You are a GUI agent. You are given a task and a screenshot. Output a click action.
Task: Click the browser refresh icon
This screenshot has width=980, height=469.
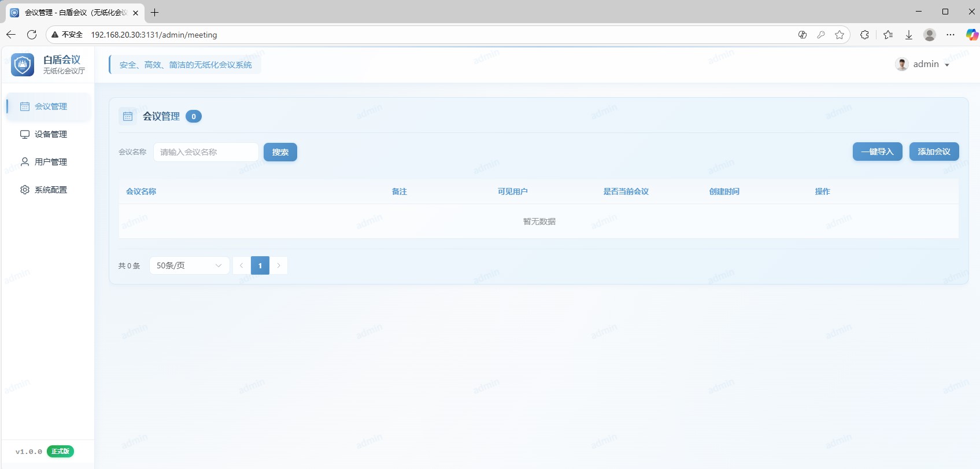pos(32,35)
